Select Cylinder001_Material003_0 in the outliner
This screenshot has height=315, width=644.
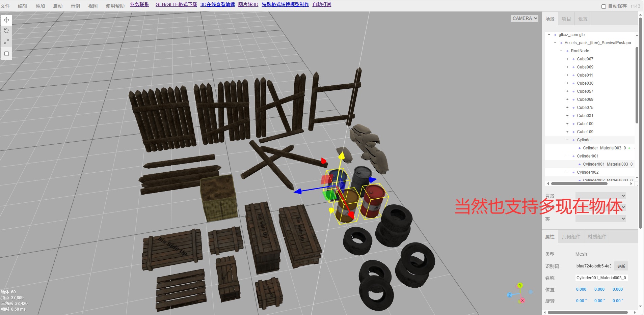coord(608,164)
